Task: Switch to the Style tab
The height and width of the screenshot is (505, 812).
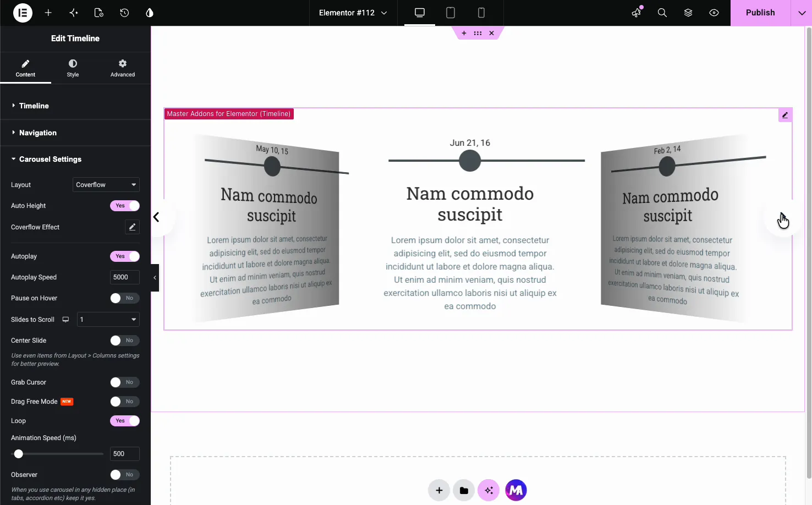Action: [73, 68]
